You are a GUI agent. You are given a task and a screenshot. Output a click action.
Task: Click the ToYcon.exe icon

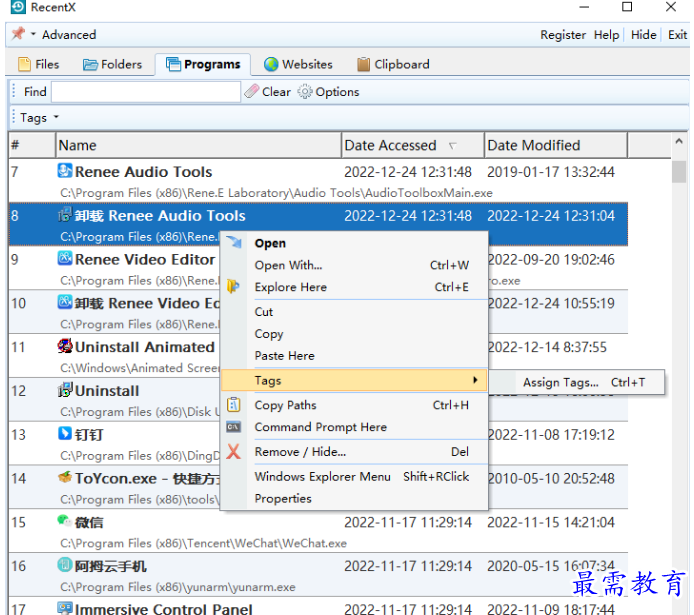(65, 477)
